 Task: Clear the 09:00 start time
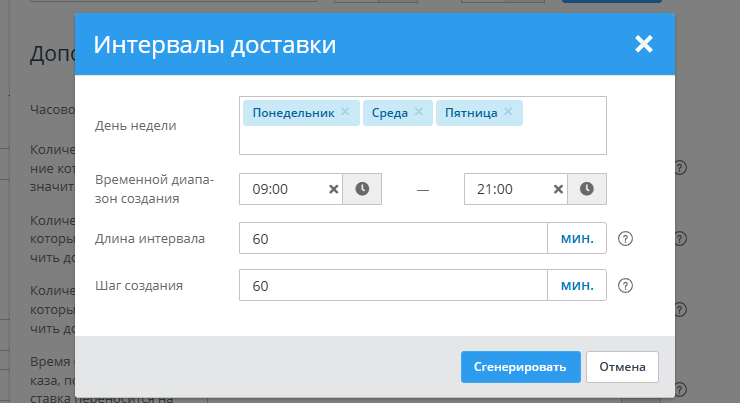333,189
